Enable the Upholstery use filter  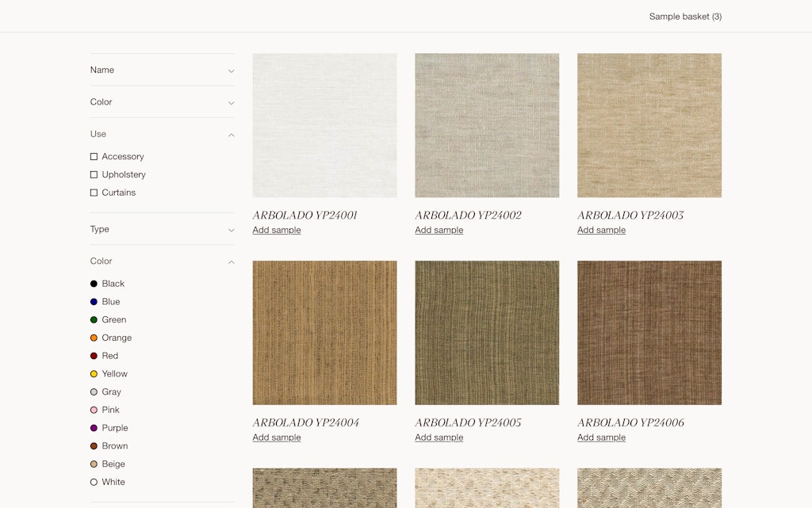pyautogui.click(x=94, y=174)
